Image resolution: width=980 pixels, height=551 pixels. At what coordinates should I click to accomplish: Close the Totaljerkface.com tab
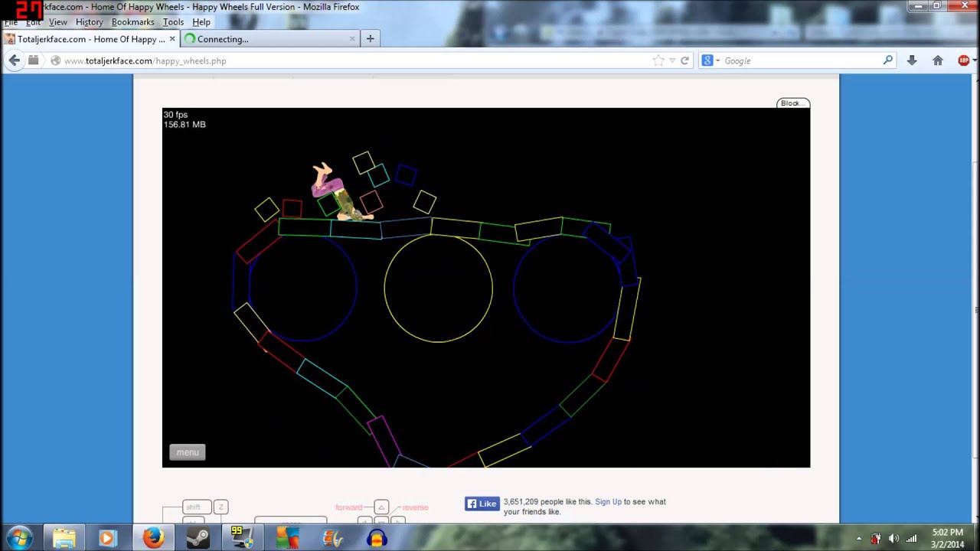[172, 39]
